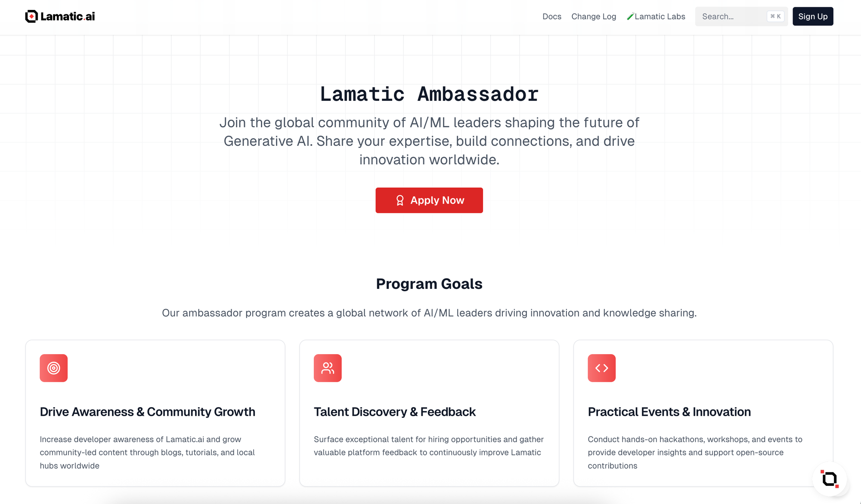Click the Lamatic.ai logo icon
The image size is (861, 504).
point(31,16)
